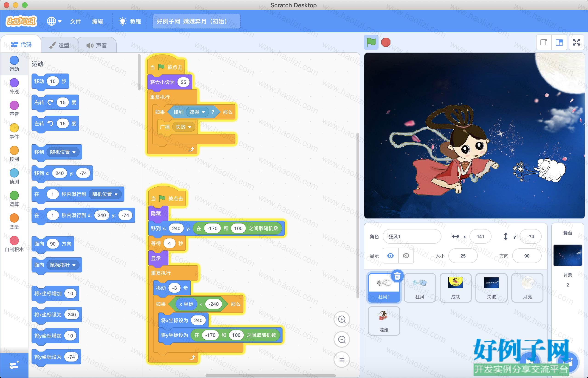Viewport: 588px width, 378px height.
Task: Select the 自制积木 block category
Action: (14, 244)
